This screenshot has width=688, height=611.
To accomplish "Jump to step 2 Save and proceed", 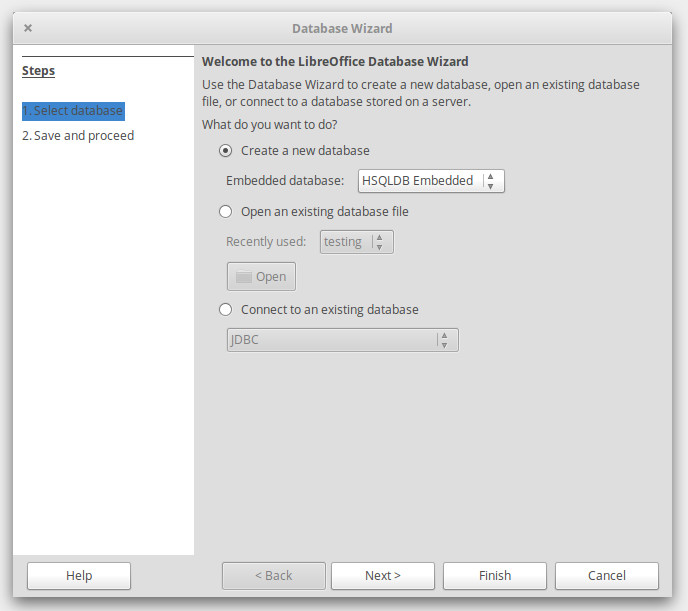I will [78, 135].
